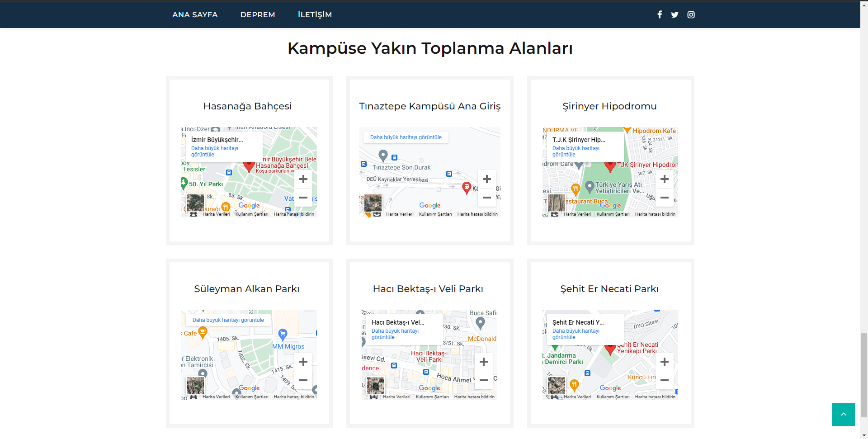Open the DEPREM menu item
The image size is (868, 439).
258,14
